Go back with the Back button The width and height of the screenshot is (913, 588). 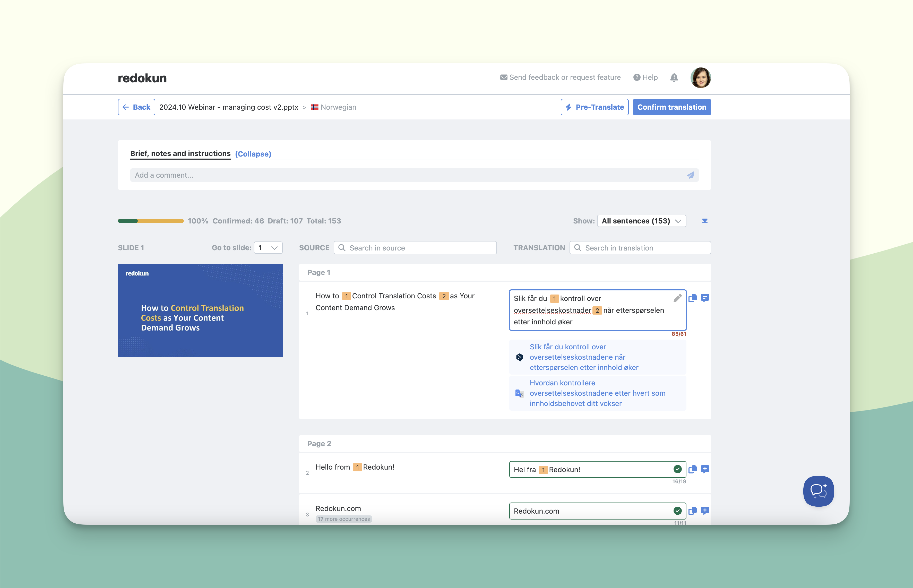[136, 107]
